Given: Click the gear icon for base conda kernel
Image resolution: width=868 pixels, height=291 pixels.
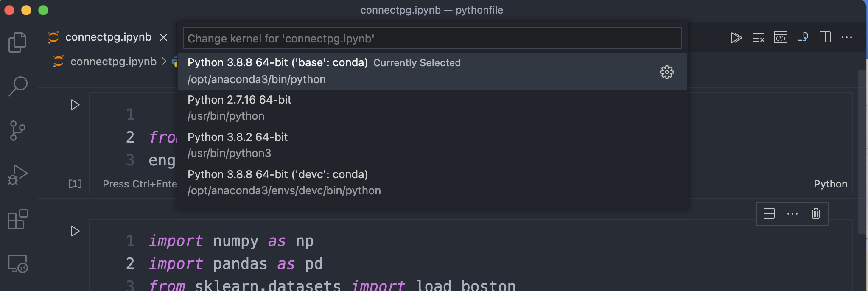Looking at the screenshot, I should pyautogui.click(x=666, y=72).
